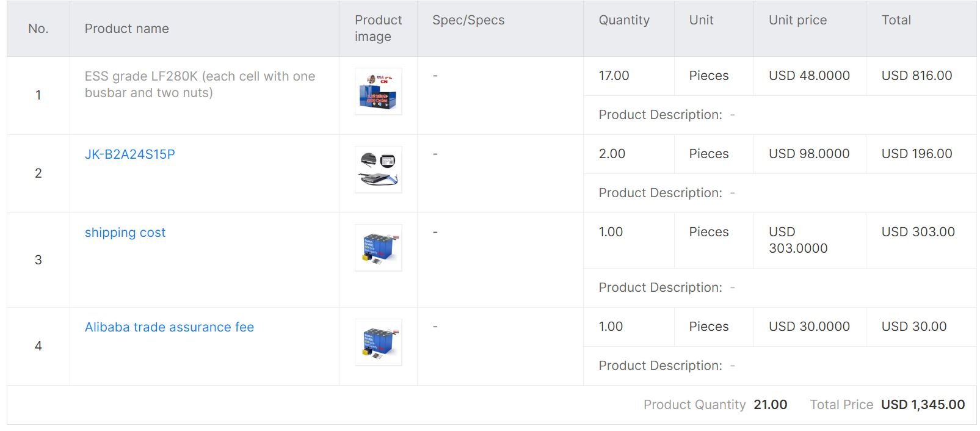The image size is (980, 431).
Task: Click the Product Quantity 21.00 value
Action: click(x=770, y=405)
